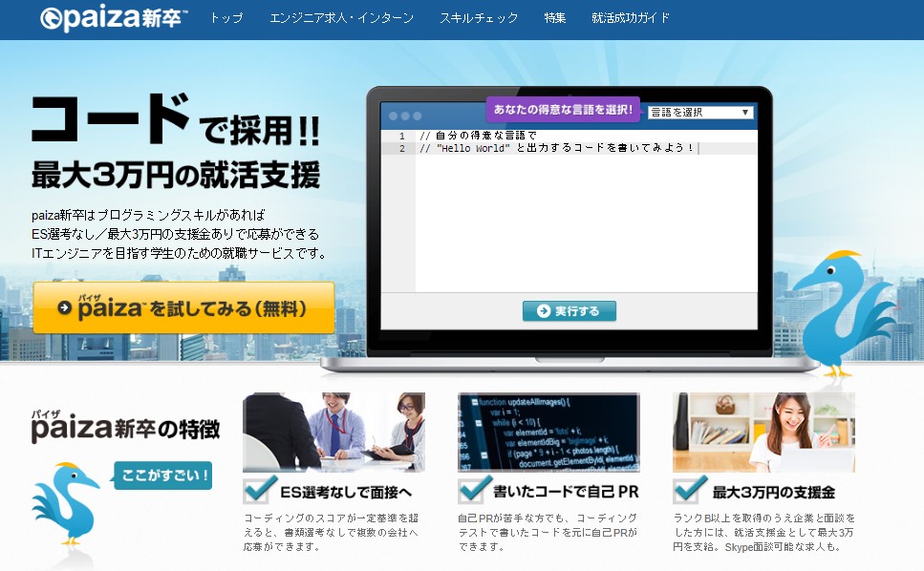924x571 pixels.
Task: Click the 最大3万円の支援金 heading
Action: pyautogui.click(x=774, y=492)
